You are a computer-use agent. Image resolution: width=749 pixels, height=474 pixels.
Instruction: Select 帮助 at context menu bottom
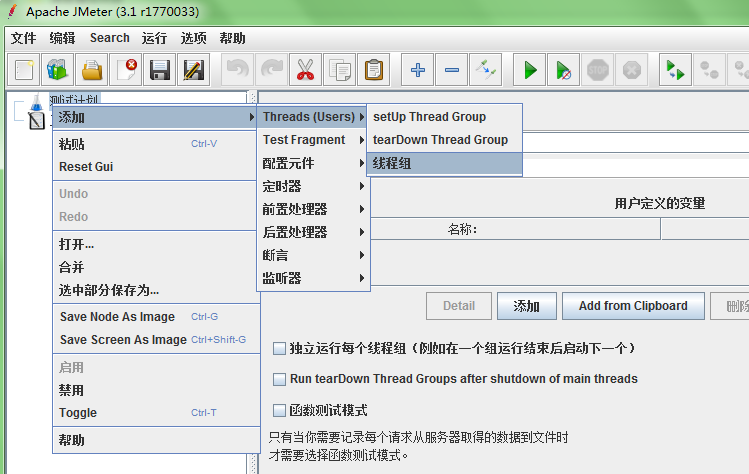(x=155, y=440)
